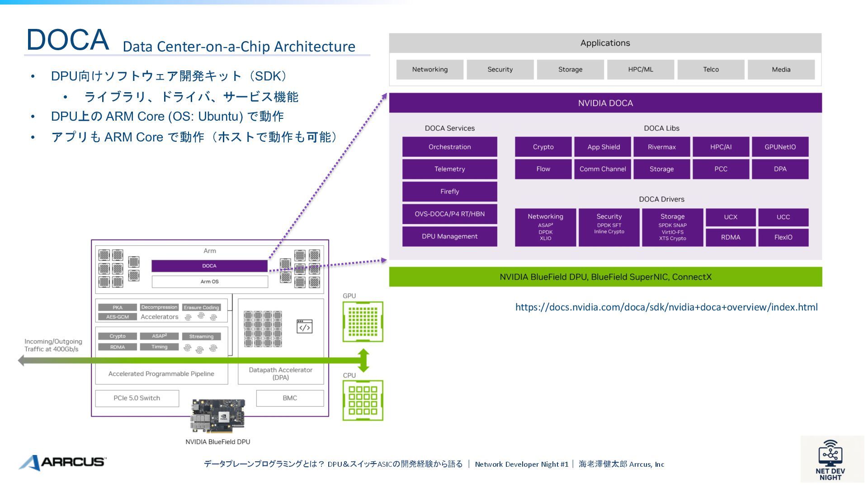
Task: Open the docs.nvidia.com DOCA overview link
Action: (x=666, y=307)
